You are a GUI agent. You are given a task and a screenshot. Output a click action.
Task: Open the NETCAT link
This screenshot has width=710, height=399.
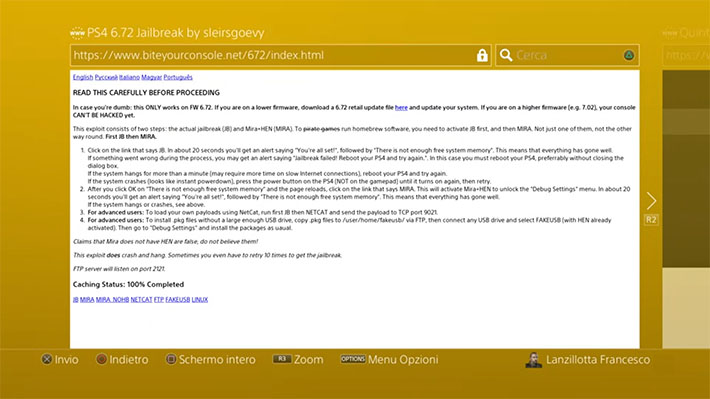tap(141, 300)
